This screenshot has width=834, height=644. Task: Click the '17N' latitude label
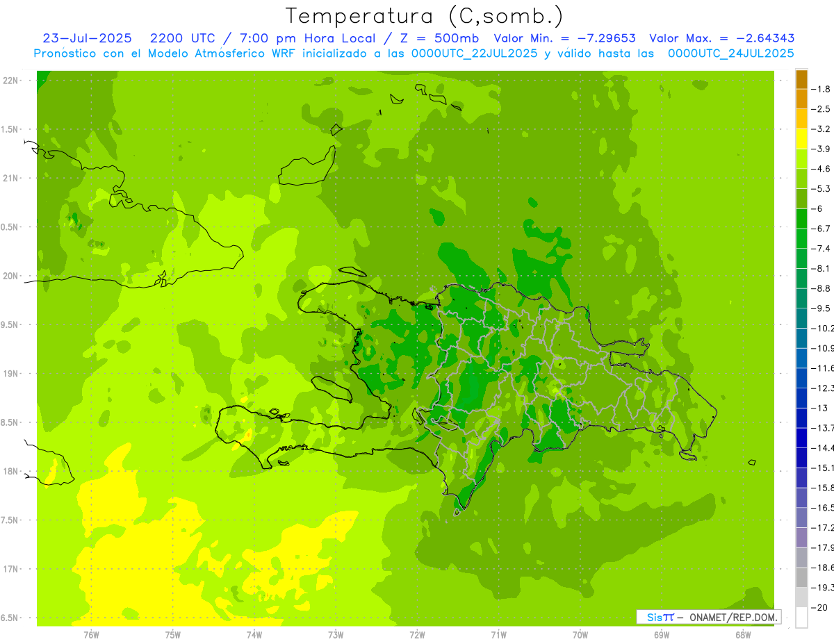10,570
